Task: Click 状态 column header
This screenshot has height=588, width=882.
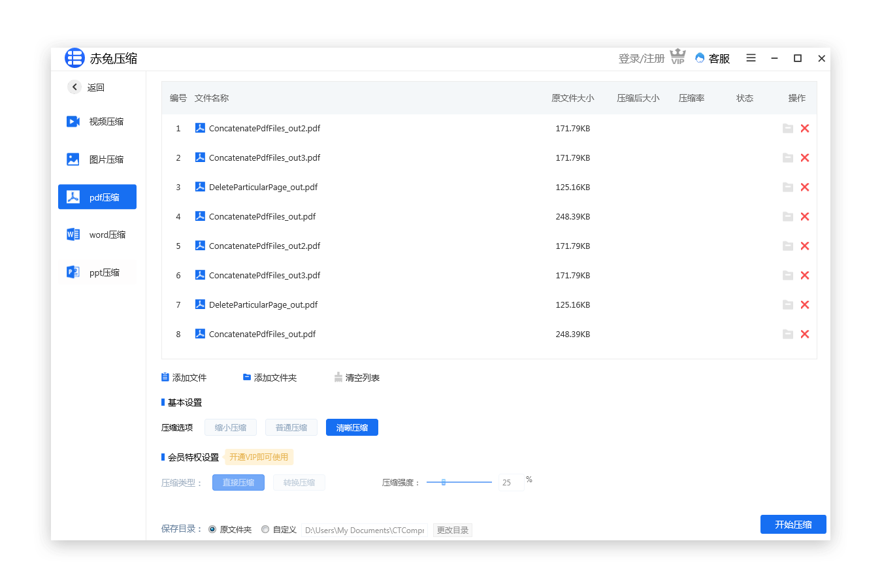Action: pos(745,98)
